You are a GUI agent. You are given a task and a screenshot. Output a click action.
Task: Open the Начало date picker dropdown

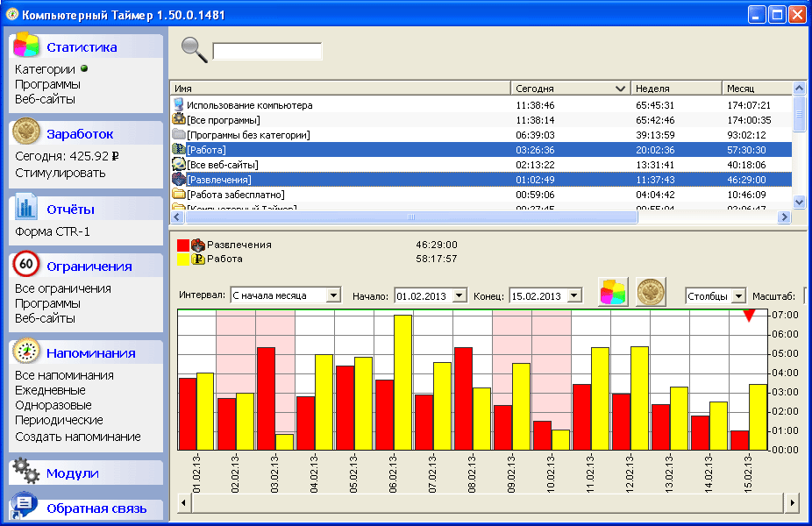459,296
